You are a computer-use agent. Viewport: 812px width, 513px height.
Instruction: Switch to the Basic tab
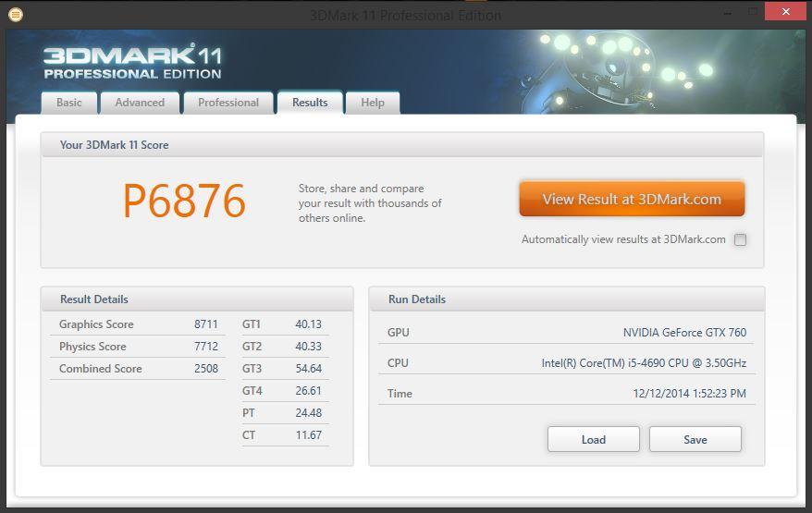point(68,103)
